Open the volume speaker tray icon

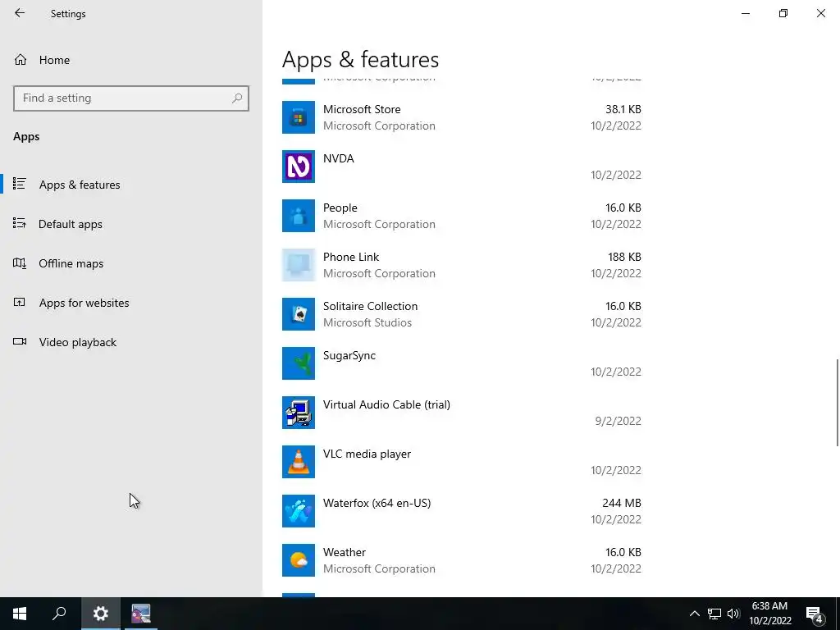click(733, 614)
